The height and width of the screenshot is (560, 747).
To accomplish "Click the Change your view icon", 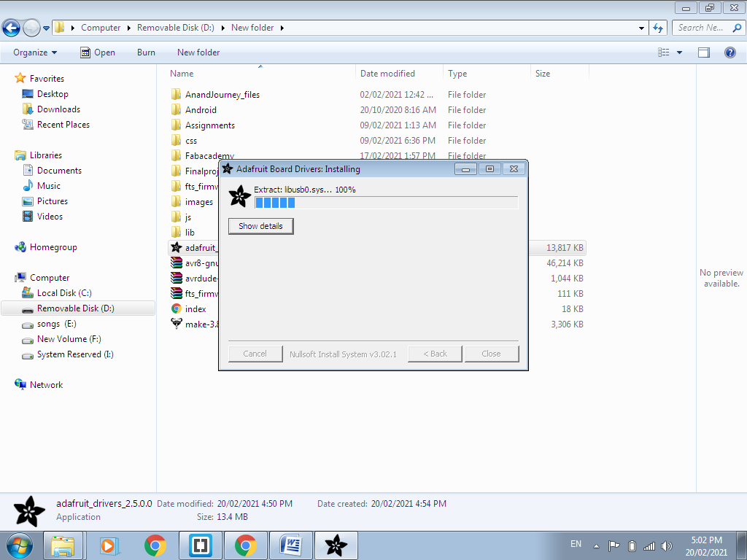I will click(x=664, y=52).
